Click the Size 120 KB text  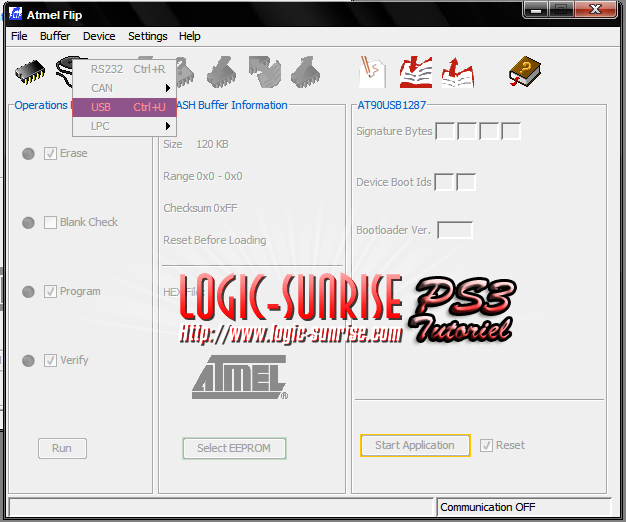(x=196, y=144)
